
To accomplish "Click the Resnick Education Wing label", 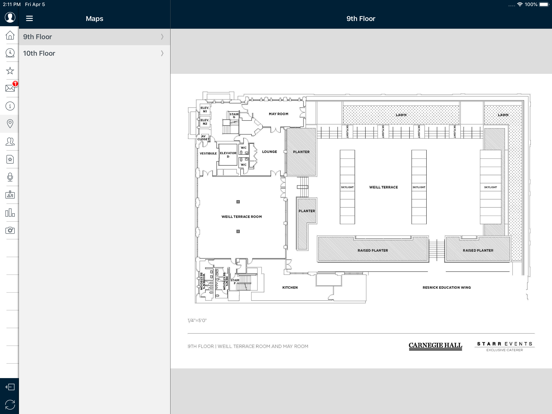I will click(447, 287).
